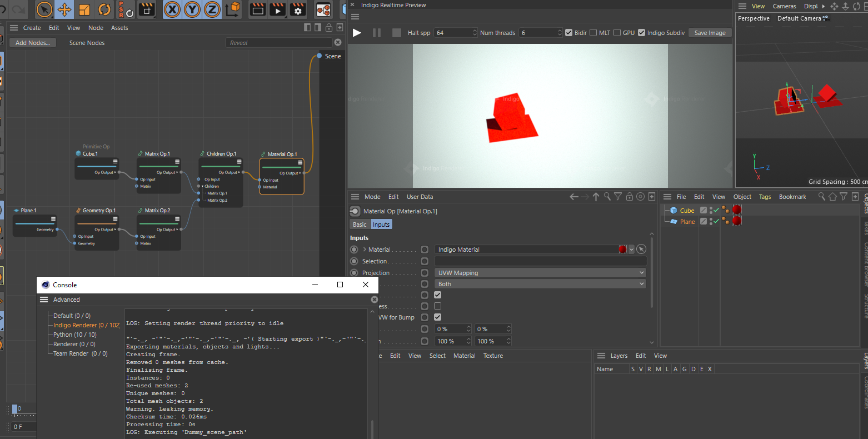Activate the Rotate tool

coord(104,9)
